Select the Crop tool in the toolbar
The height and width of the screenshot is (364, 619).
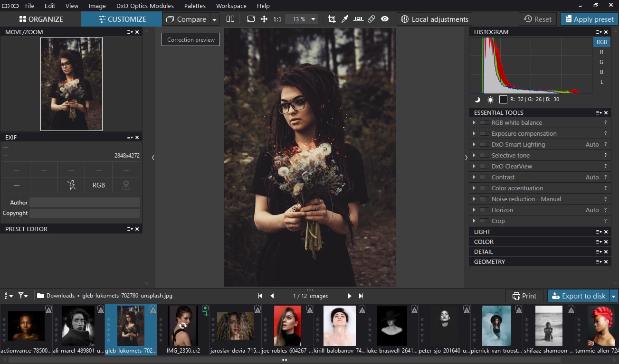click(x=331, y=19)
